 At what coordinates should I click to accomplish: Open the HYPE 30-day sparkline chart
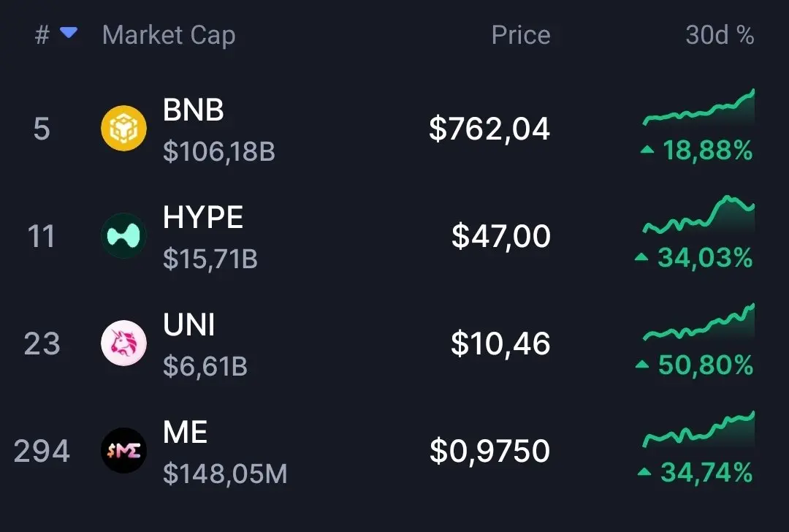coord(698,215)
